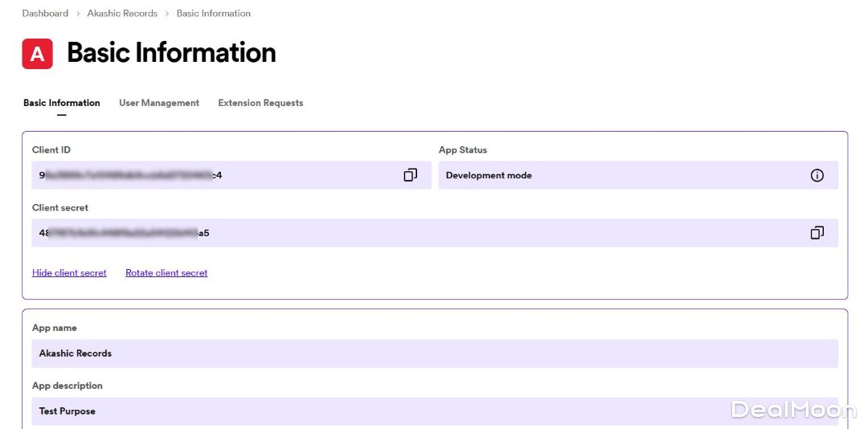Go to Dashboard in the breadcrumb

45,14
